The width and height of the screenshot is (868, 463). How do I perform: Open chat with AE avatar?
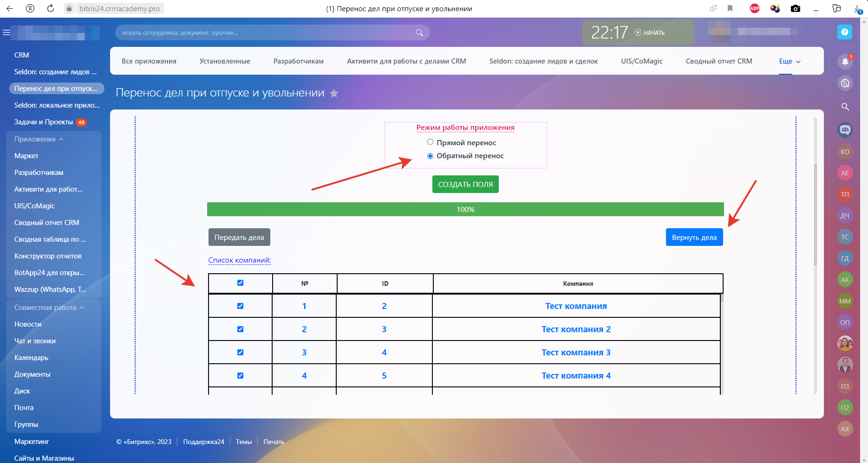click(845, 173)
